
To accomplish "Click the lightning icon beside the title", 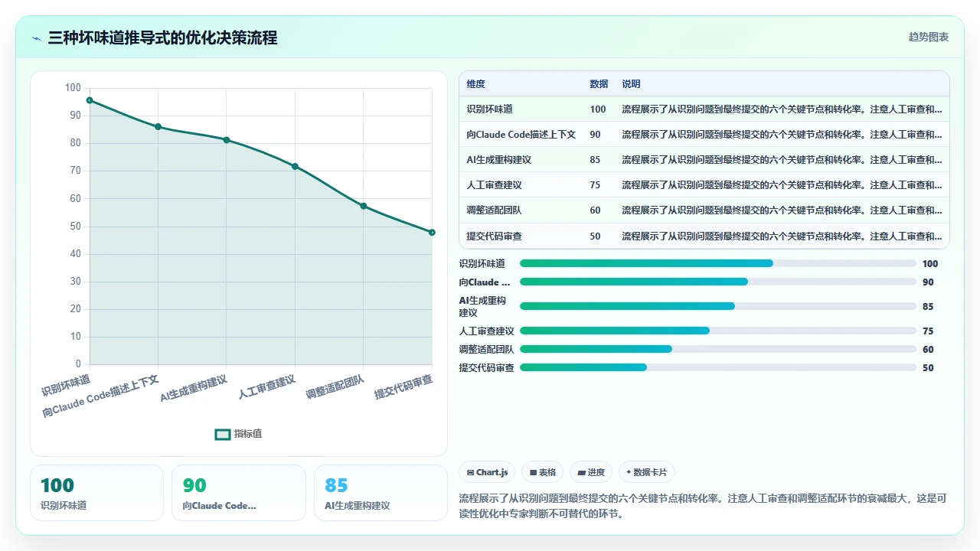I will coord(36,38).
